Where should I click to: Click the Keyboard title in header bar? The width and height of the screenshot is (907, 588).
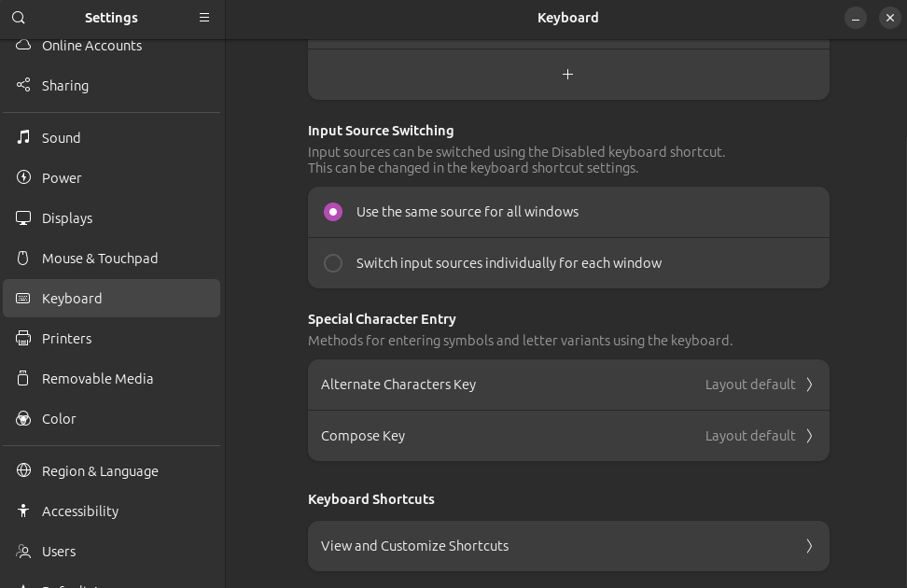(x=568, y=18)
